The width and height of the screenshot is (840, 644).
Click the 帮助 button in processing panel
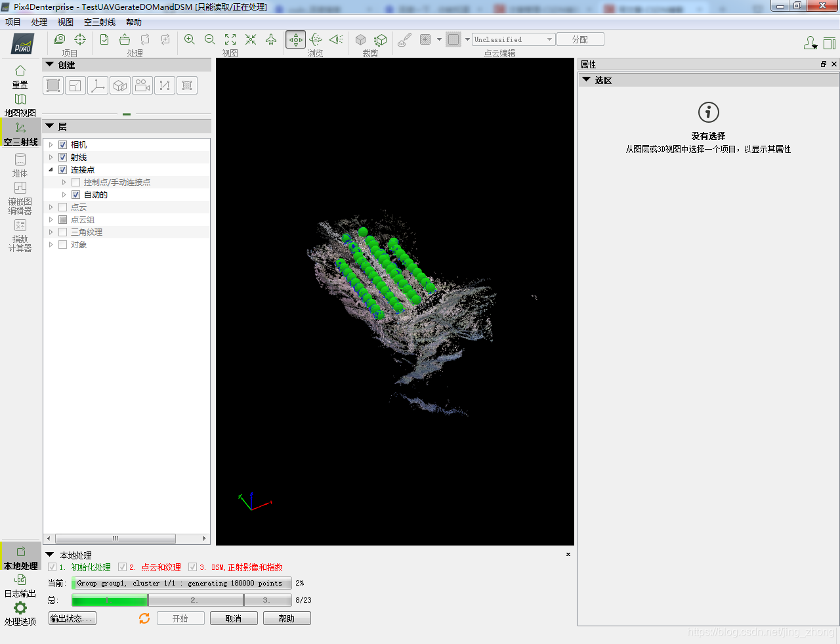[287, 618]
